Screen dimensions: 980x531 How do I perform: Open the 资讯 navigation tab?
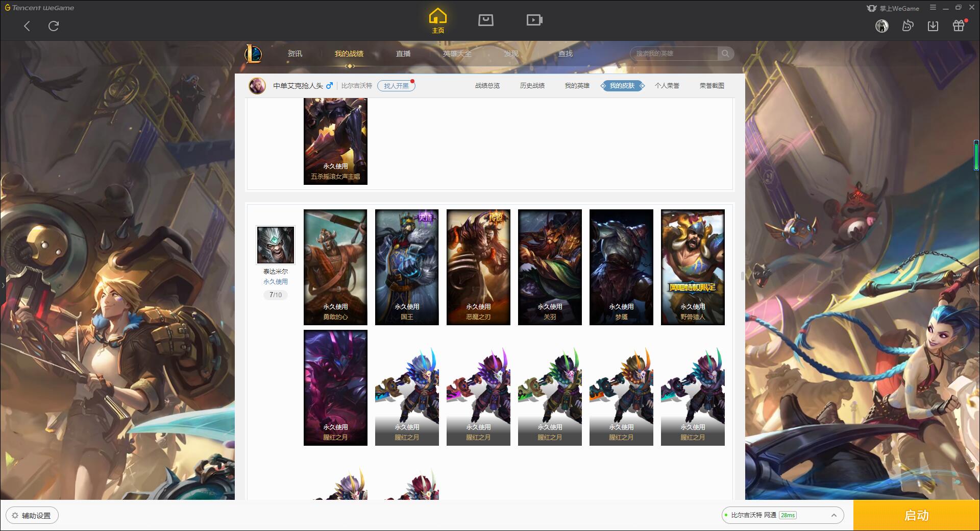click(295, 54)
